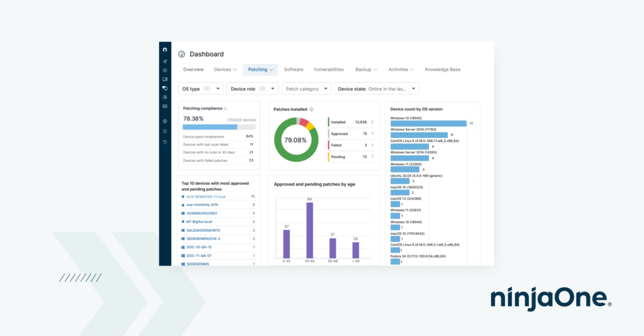Expand the Approved patches row chevron

click(372, 133)
